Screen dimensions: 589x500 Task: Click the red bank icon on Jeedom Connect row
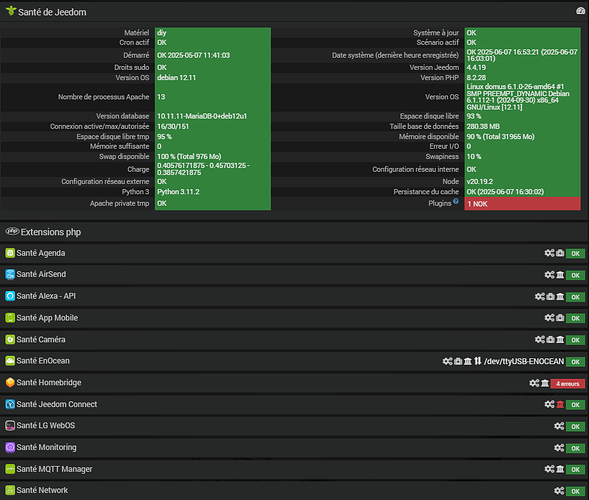click(560, 405)
